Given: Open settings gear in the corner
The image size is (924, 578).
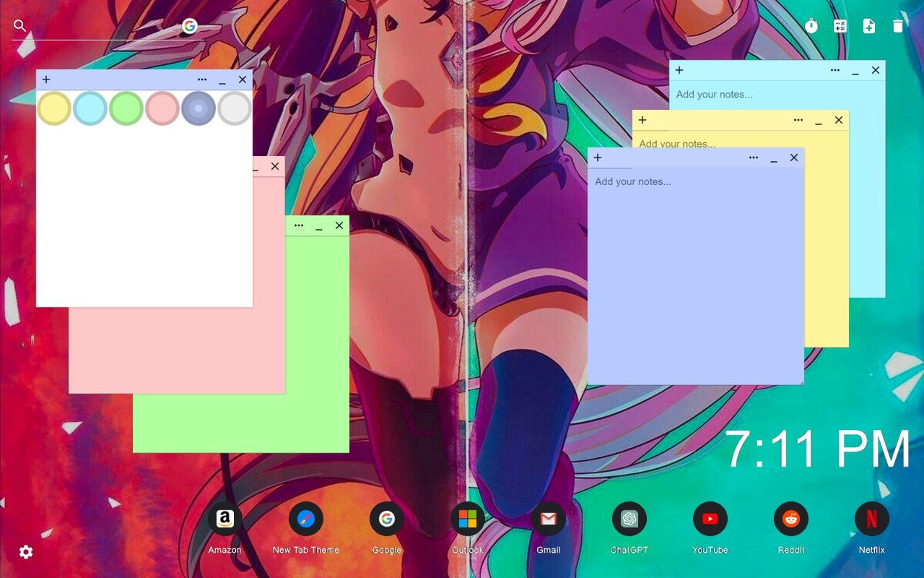Looking at the screenshot, I should pos(26,552).
